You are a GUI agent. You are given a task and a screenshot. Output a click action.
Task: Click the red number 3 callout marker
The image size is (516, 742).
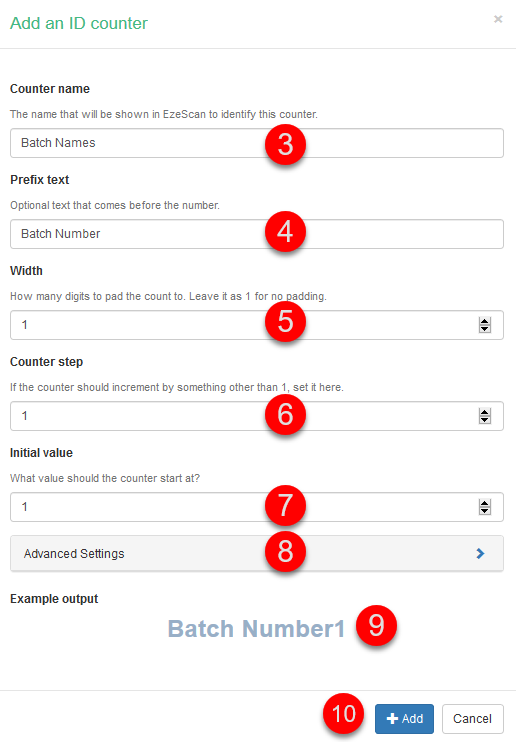pos(285,144)
